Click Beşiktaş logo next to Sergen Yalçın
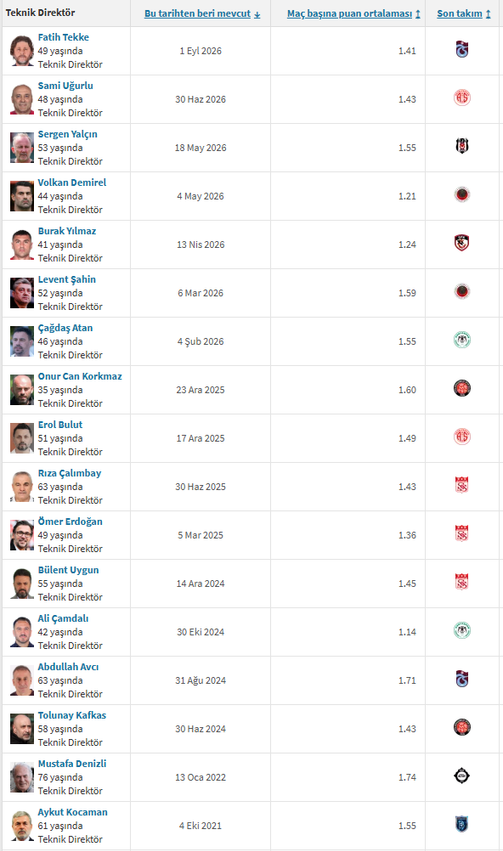The height and width of the screenshot is (851, 503). (x=462, y=147)
